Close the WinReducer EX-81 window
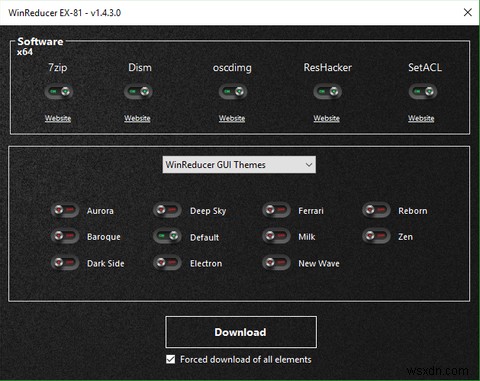Screen dimensions: 480x381 (x=468, y=12)
